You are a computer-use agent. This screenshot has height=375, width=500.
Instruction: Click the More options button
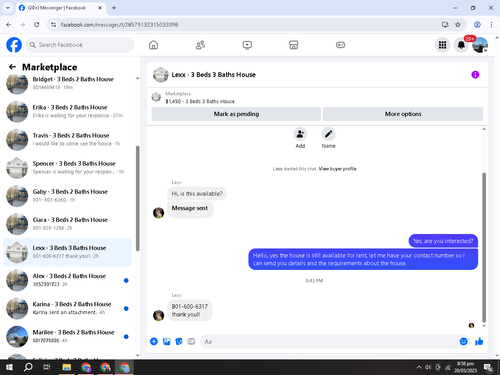point(403,114)
